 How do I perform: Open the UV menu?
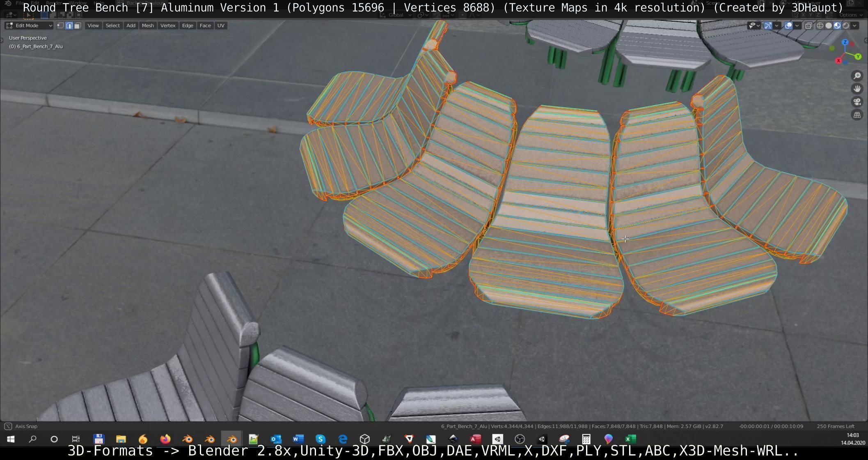221,25
